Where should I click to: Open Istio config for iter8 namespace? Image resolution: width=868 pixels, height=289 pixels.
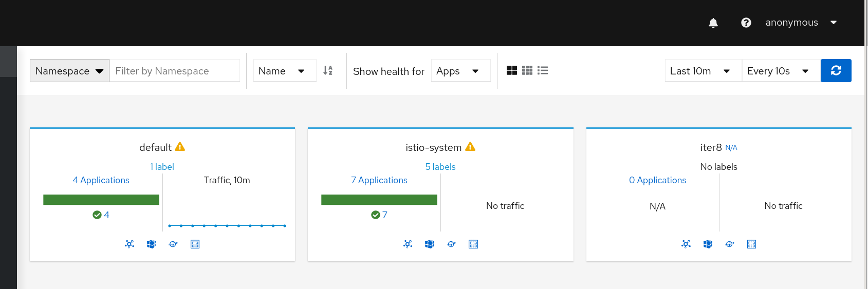(751, 244)
